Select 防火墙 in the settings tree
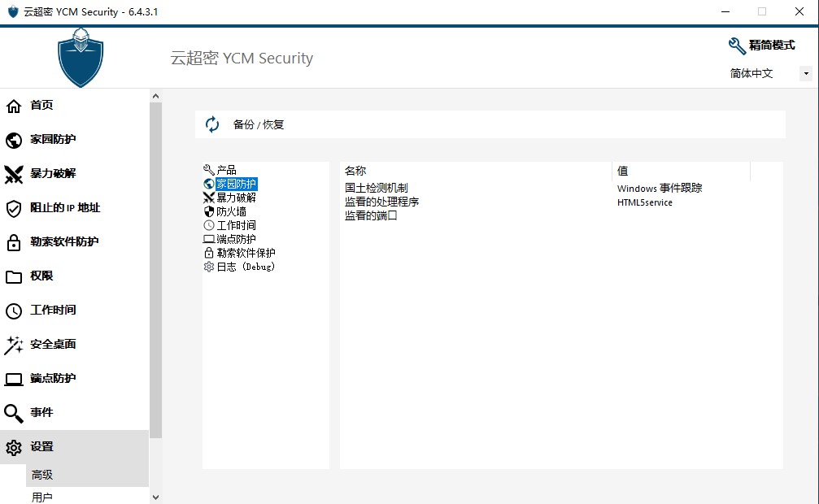Image resolution: width=819 pixels, height=504 pixels. 232,211
